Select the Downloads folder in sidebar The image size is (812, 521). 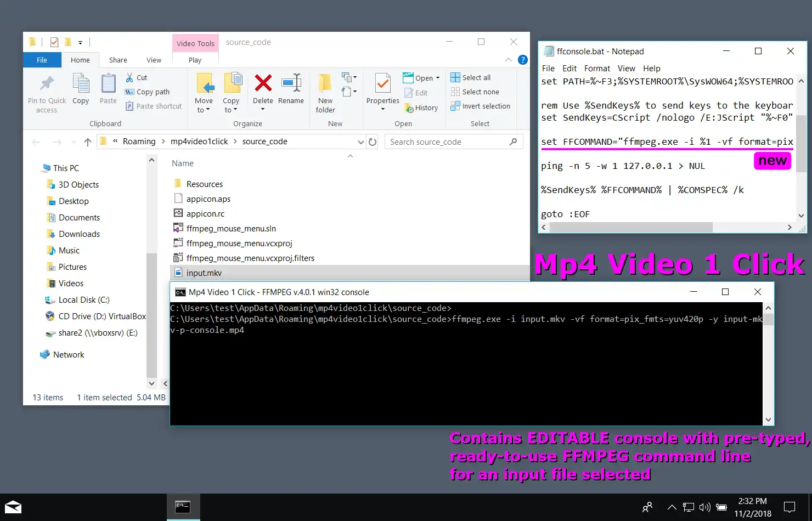[x=79, y=234]
